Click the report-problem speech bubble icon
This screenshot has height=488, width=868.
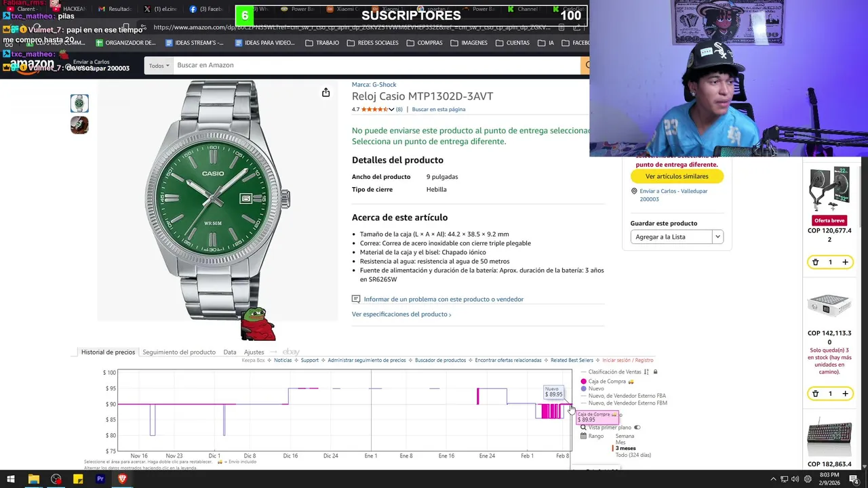click(356, 299)
